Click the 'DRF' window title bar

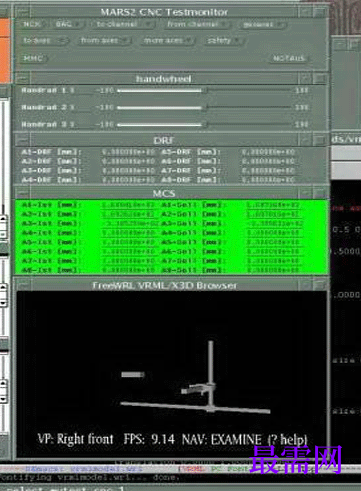163,140
